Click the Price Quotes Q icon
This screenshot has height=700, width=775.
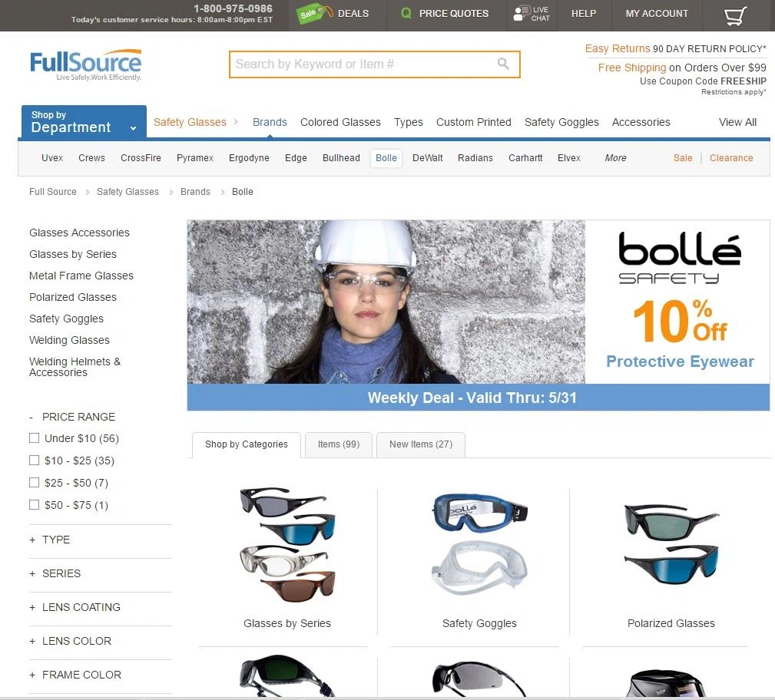click(406, 13)
